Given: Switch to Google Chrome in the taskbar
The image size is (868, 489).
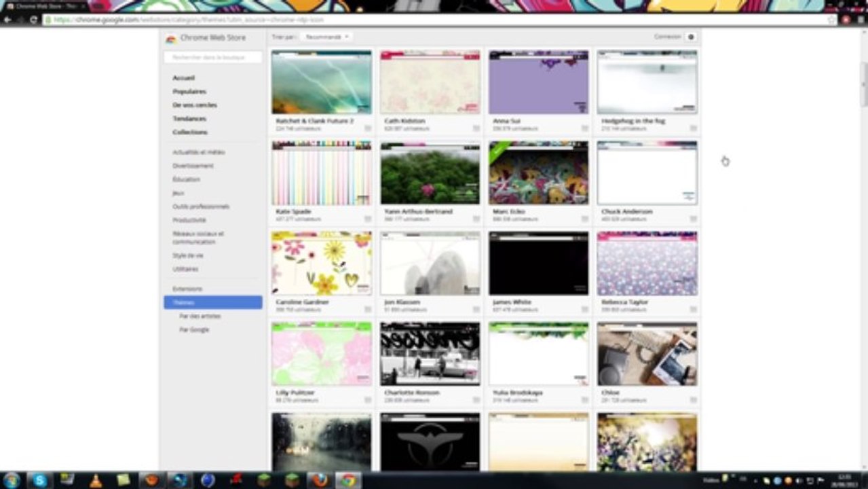Looking at the screenshot, I should (348, 480).
